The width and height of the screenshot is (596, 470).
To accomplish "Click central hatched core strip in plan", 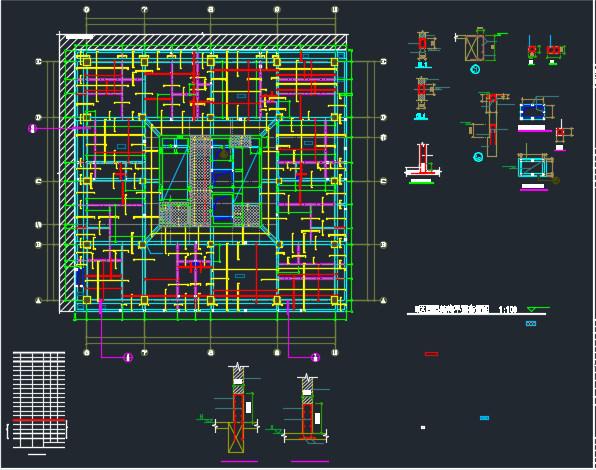I will point(201,180).
